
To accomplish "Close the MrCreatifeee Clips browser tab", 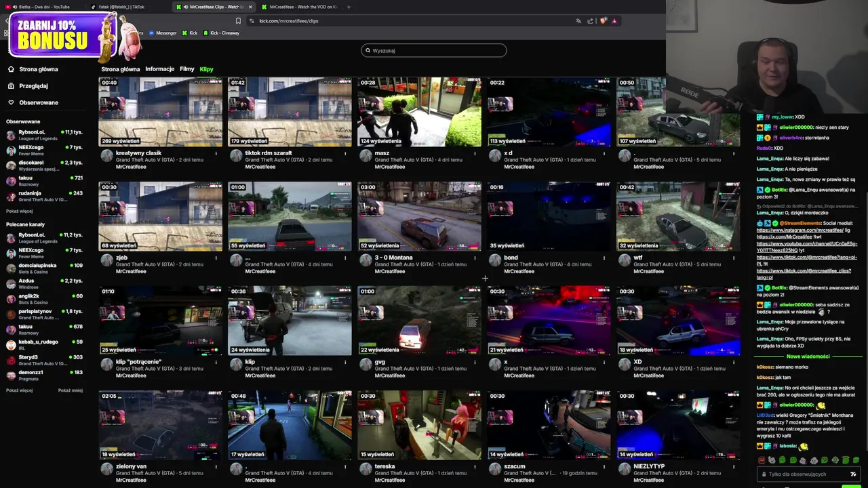I will [x=250, y=7].
